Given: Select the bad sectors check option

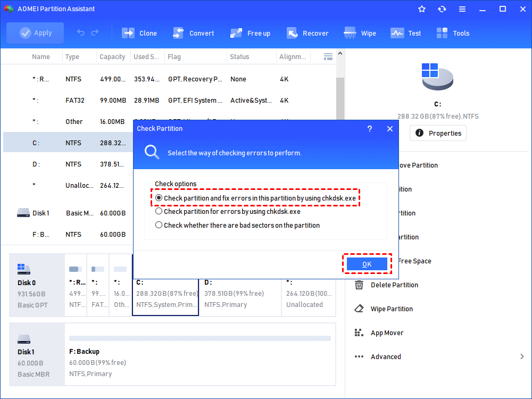Looking at the screenshot, I should [x=159, y=225].
